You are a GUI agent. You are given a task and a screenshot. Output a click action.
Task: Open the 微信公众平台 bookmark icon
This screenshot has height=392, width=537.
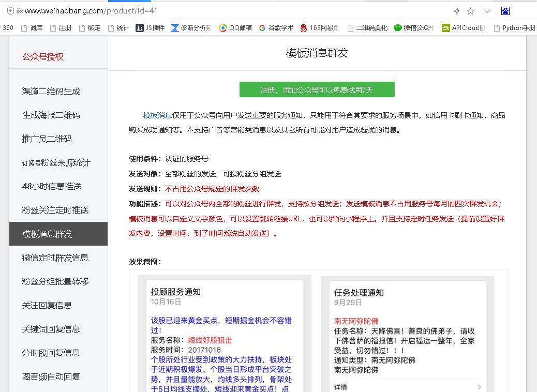[398, 28]
